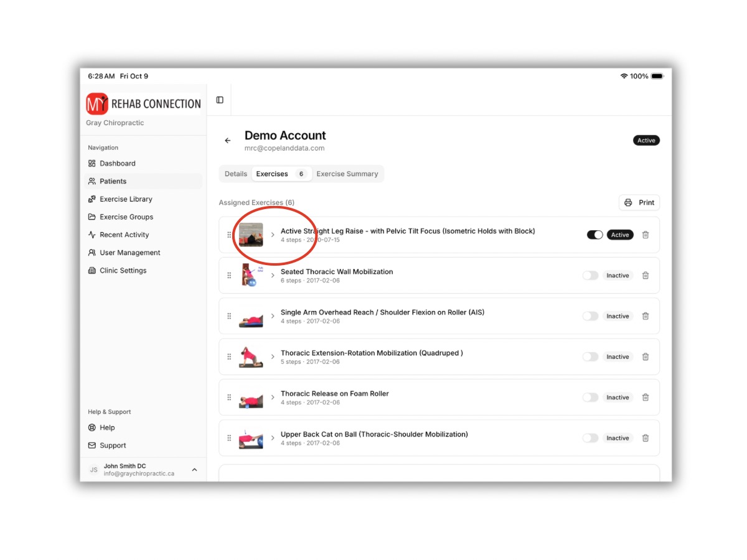The image size is (747, 560).
Task: Grab the drag handle for Active Straight Leg Raise
Action: point(229,235)
